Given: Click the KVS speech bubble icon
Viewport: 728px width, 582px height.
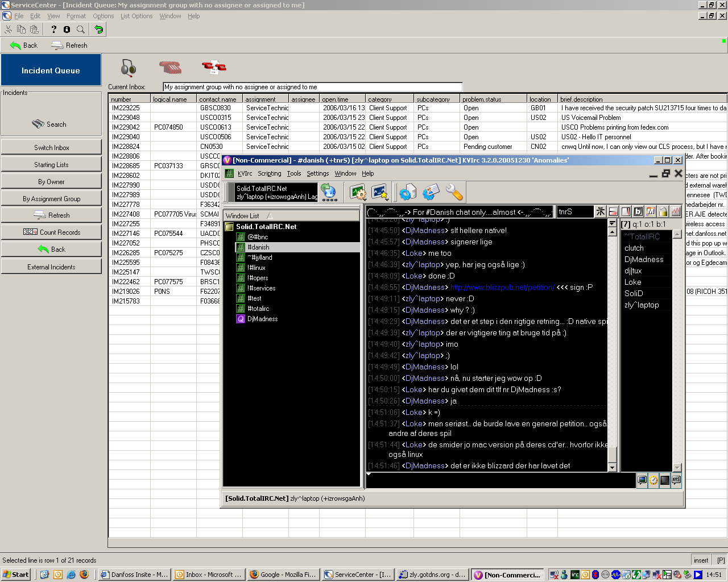Looking at the screenshot, I should [676, 480].
